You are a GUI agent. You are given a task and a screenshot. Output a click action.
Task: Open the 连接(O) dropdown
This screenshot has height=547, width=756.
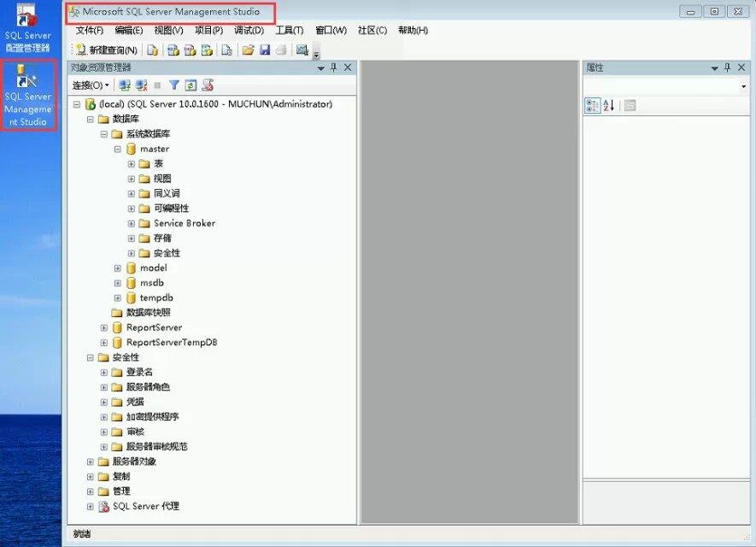coord(91,85)
